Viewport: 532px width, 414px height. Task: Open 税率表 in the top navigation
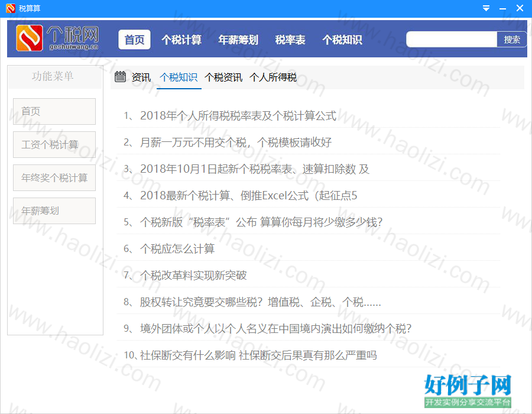coord(290,40)
